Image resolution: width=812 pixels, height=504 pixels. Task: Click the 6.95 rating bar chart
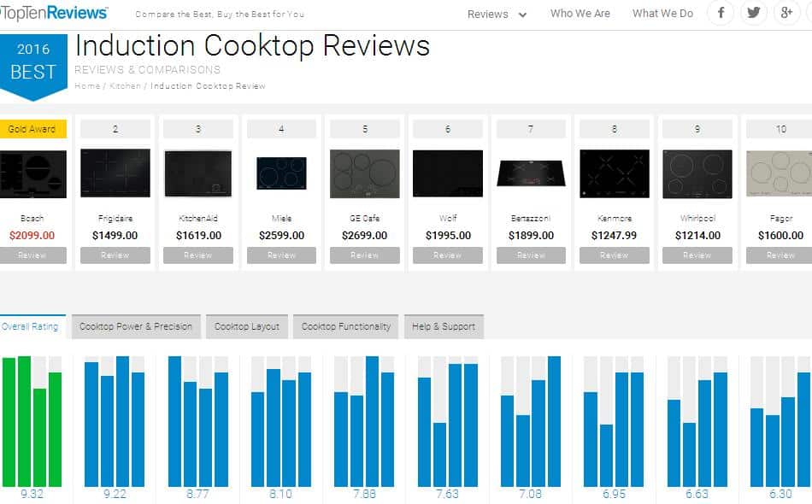point(614,421)
